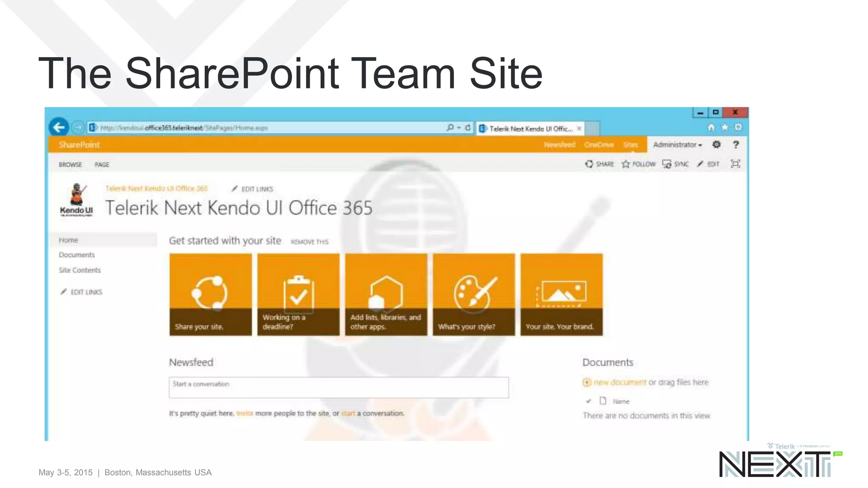Click the Newsfeed web part heading
Viewport: 868px width, 488px height.
[191, 362]
